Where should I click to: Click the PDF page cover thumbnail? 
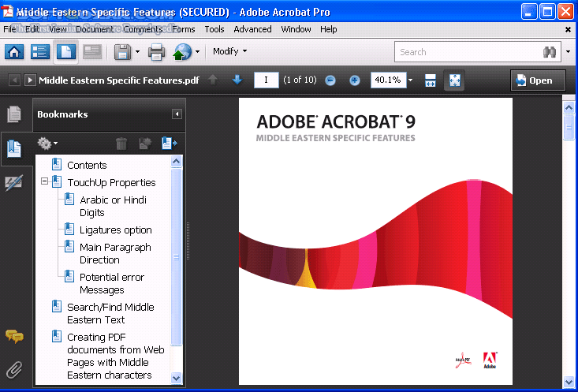pos(375,241)
